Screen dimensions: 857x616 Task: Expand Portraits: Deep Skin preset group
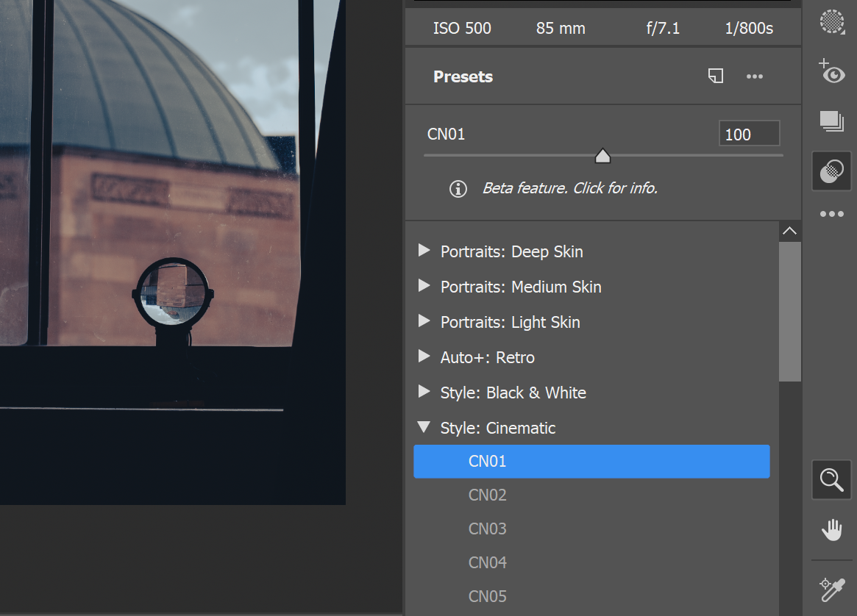424,251
